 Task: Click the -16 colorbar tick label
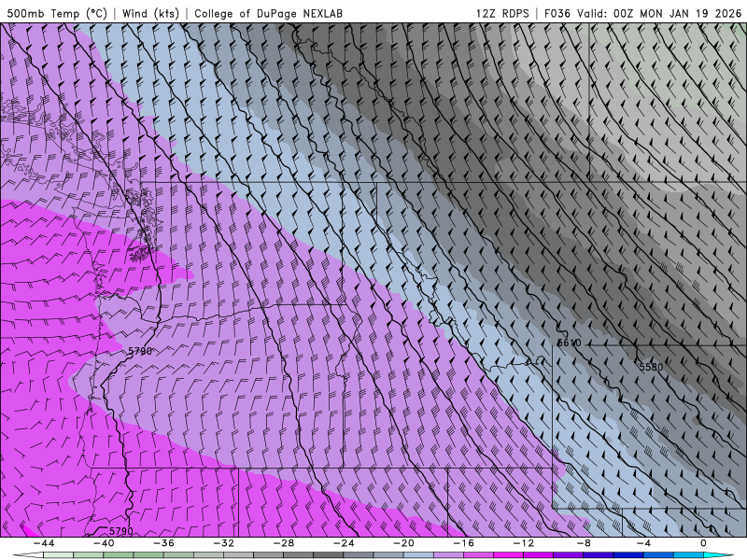point(463,543)
